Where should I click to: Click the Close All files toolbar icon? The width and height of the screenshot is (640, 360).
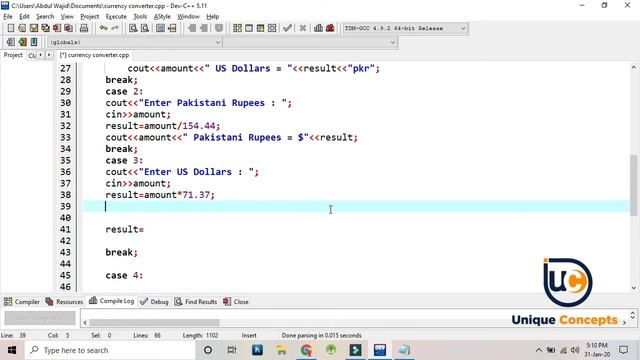point(69,28)
